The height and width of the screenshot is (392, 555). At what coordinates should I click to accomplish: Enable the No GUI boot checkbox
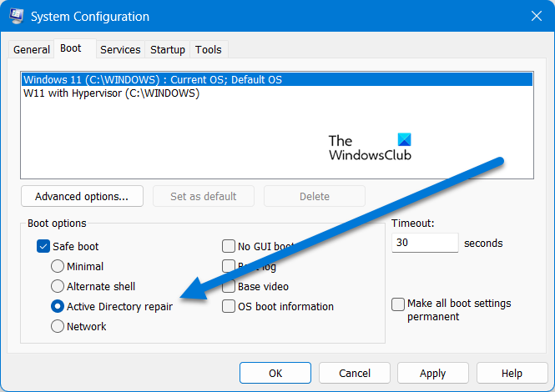point(229,246)
